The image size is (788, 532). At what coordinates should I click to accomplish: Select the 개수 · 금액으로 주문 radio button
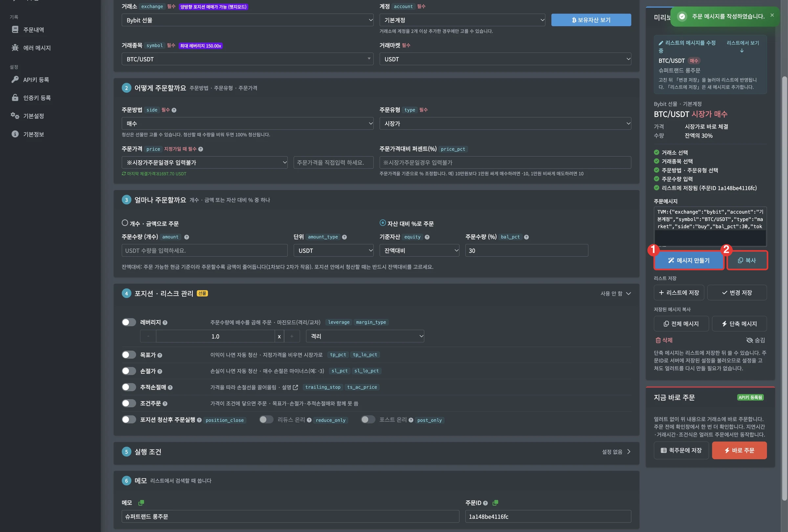click(125, 223)
